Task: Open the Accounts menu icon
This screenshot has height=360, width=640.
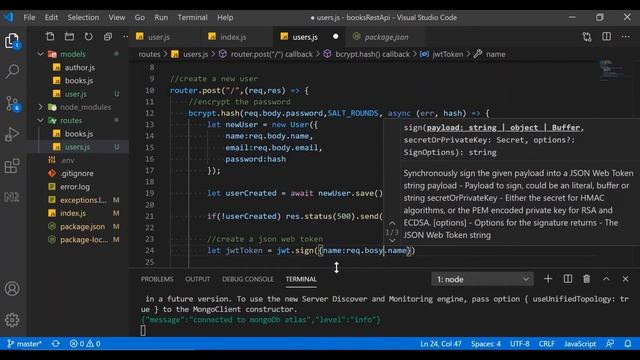Action: click(x=12, y=289)
